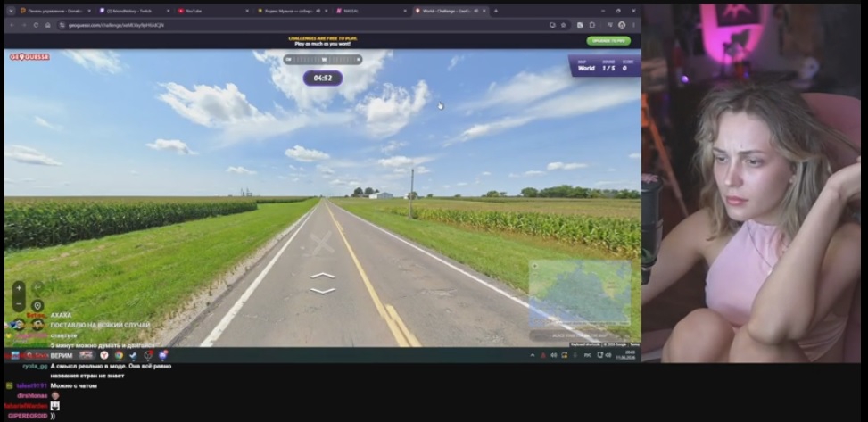Move forward using the lower road arrow
This screenshot has width=868, height=422.
(x=323, y=291)
